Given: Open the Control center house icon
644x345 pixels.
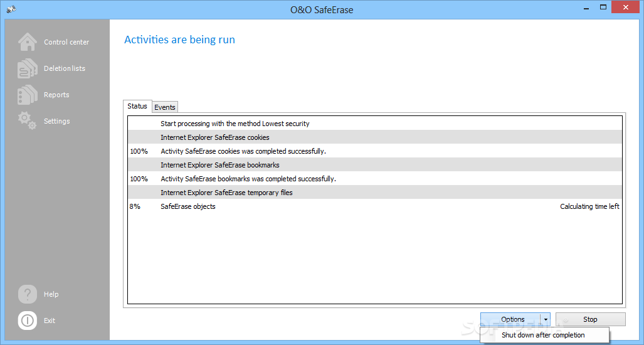Looking at the screenshot, I should pos(27,42).
